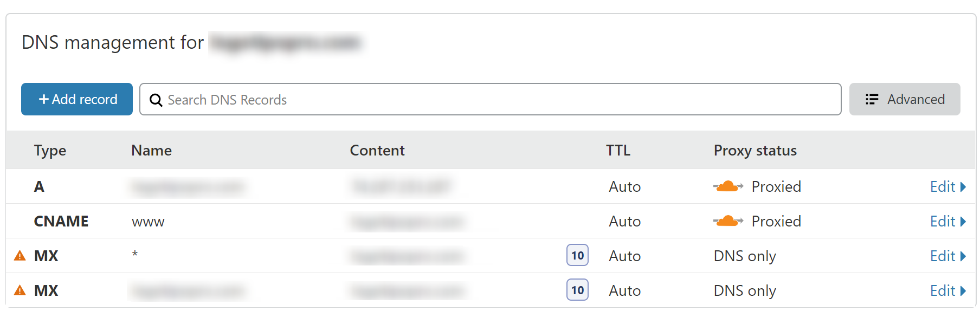This screenshot has width=980, height=311.
Task: Expand Edit arrow for the www CNAME record
Action: (963, 222)
